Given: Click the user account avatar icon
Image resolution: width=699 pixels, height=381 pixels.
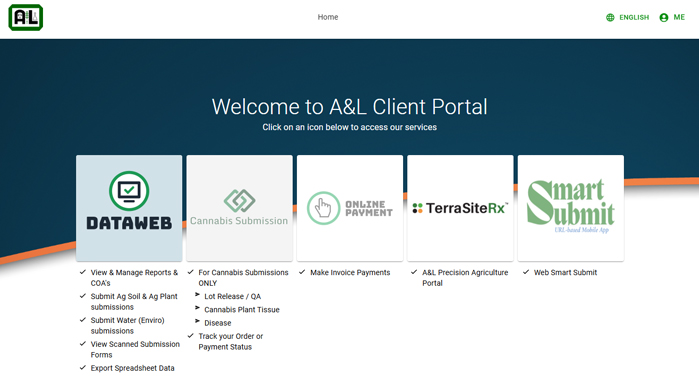Looking at the screenshot, I should 664,17.
